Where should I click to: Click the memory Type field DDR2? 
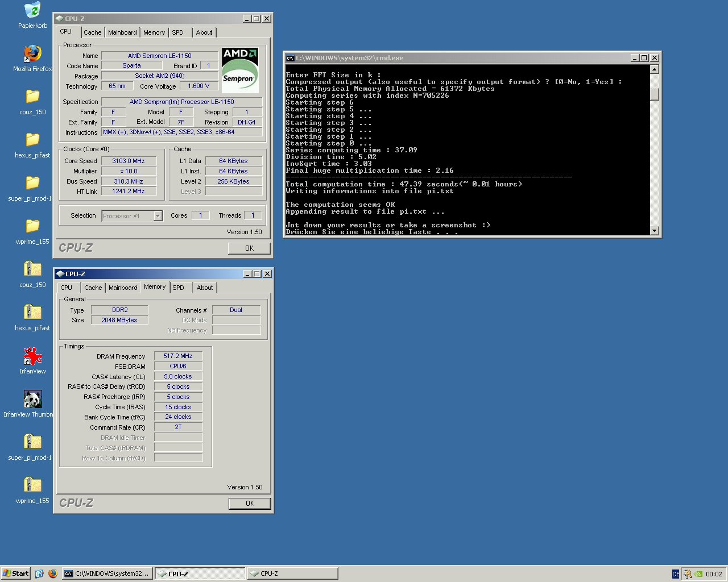point(120,310)
